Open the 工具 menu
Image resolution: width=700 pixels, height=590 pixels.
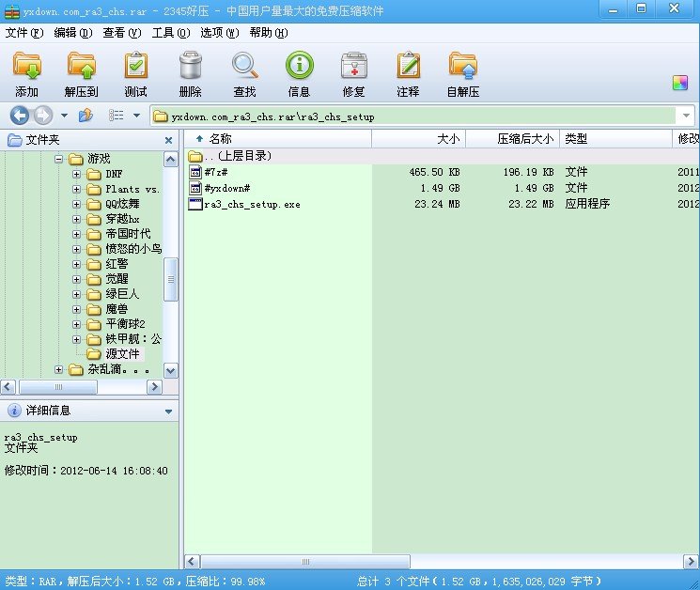pos(170,33)
